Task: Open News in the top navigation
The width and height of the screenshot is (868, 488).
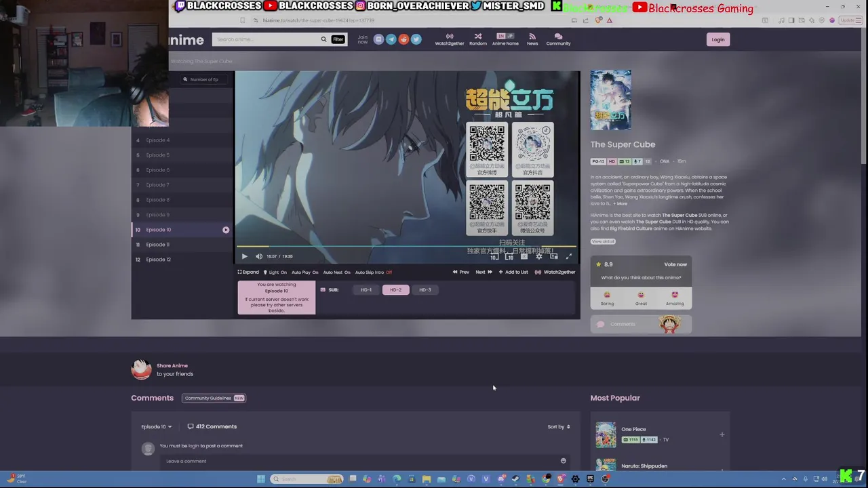Action: 532,39
